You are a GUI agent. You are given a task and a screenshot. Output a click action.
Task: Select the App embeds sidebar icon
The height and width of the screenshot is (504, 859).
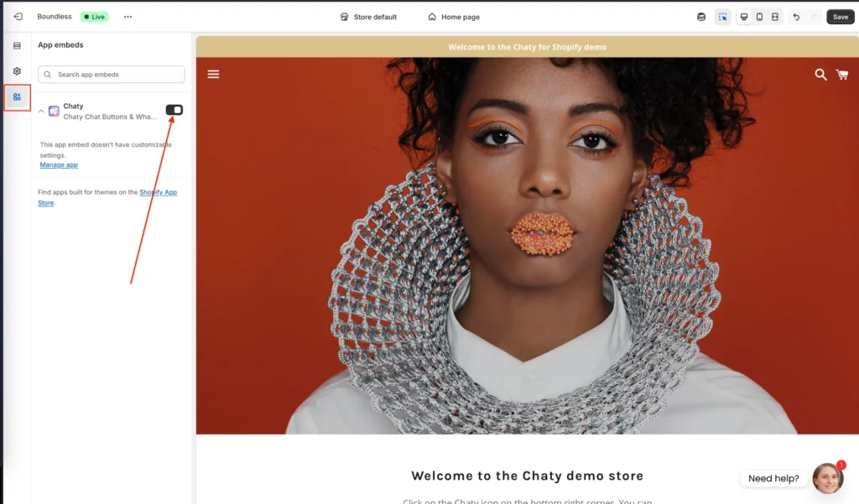coord(17,97)
